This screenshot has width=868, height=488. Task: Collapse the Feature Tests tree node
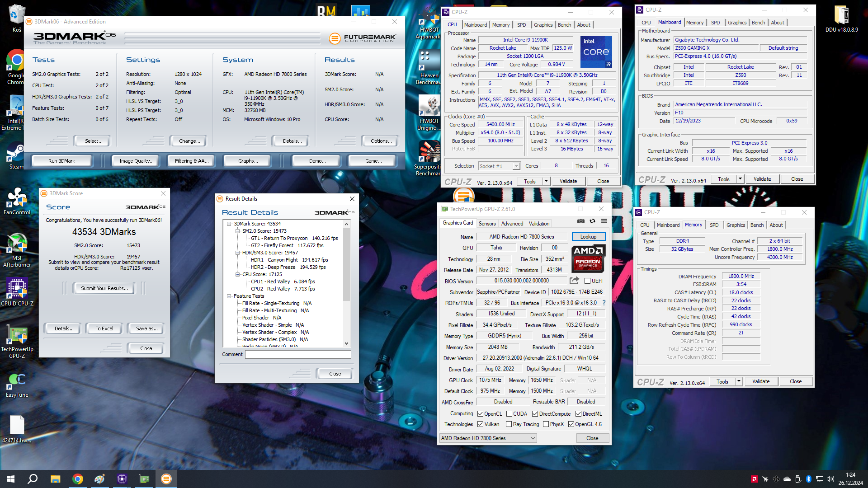tap(229, 296)
